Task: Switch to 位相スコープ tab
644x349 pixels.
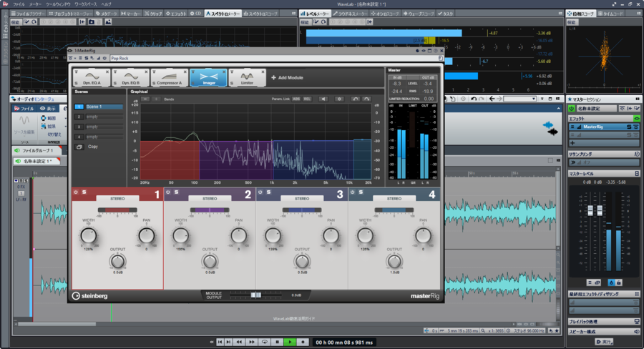Action: [x=581, y=14]
